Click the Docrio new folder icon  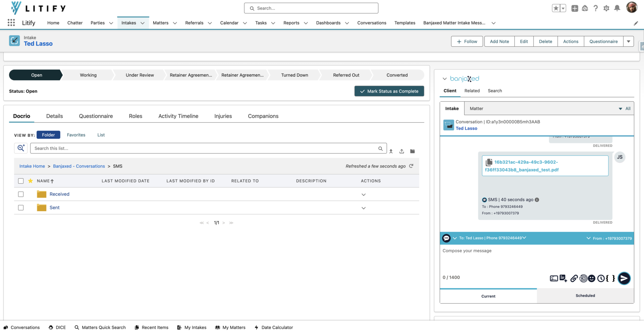point(413,151)
